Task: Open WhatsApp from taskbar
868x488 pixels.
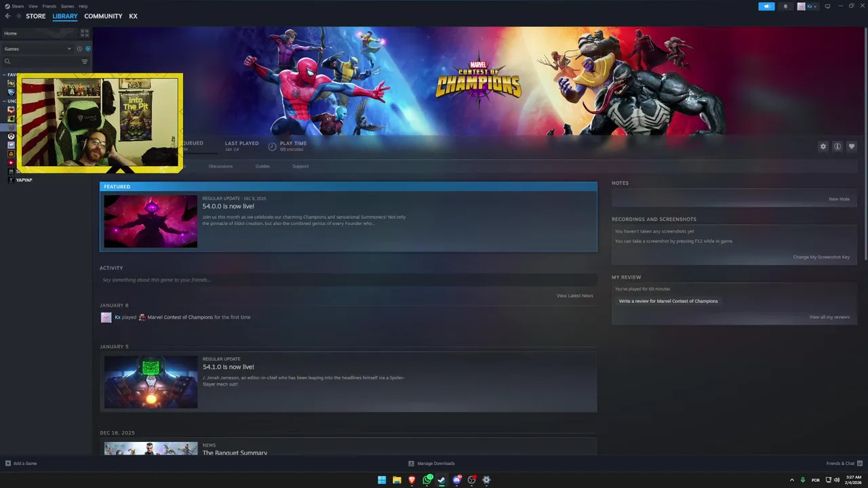Action: click(427, 480)
